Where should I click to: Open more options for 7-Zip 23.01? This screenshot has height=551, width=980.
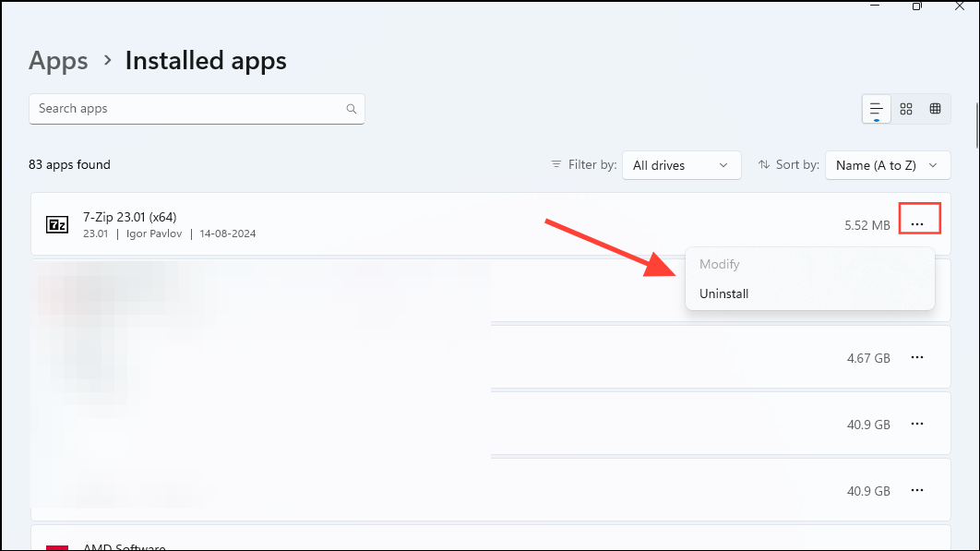pyautogui.click(x=916, y=224)
